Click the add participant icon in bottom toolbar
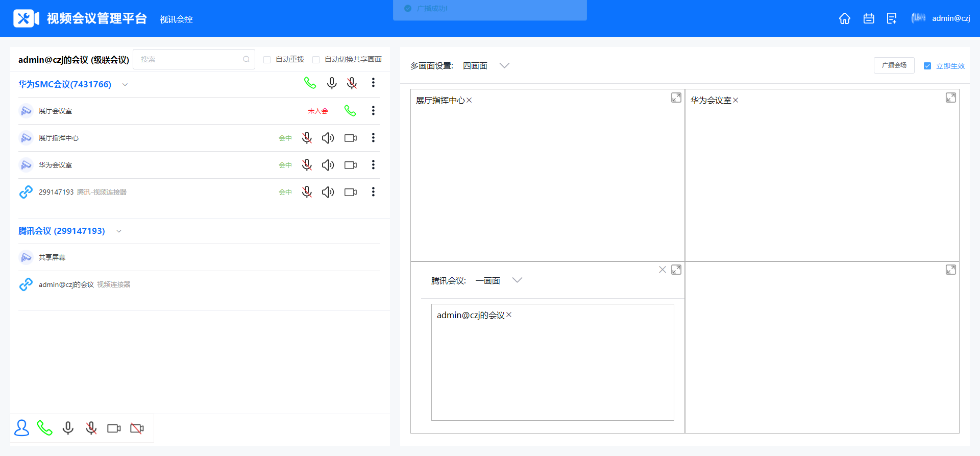 click(x=22, y=428)
